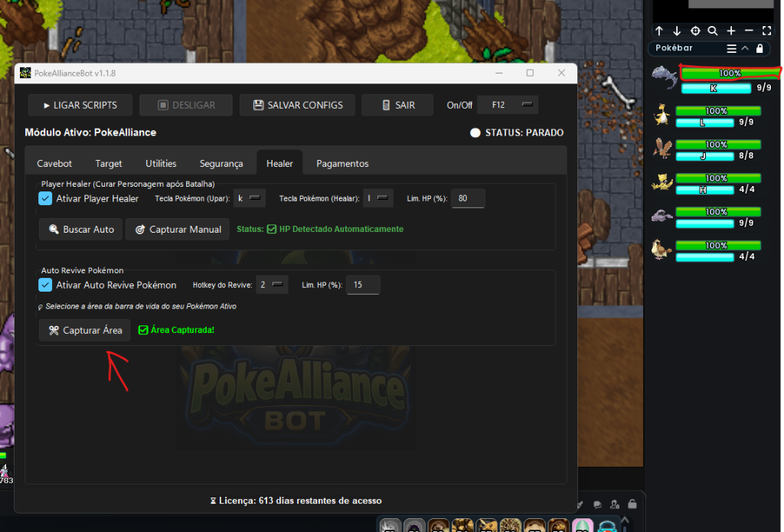Select the Fearow sprite in the Pokébar

[x=662, y=149]
